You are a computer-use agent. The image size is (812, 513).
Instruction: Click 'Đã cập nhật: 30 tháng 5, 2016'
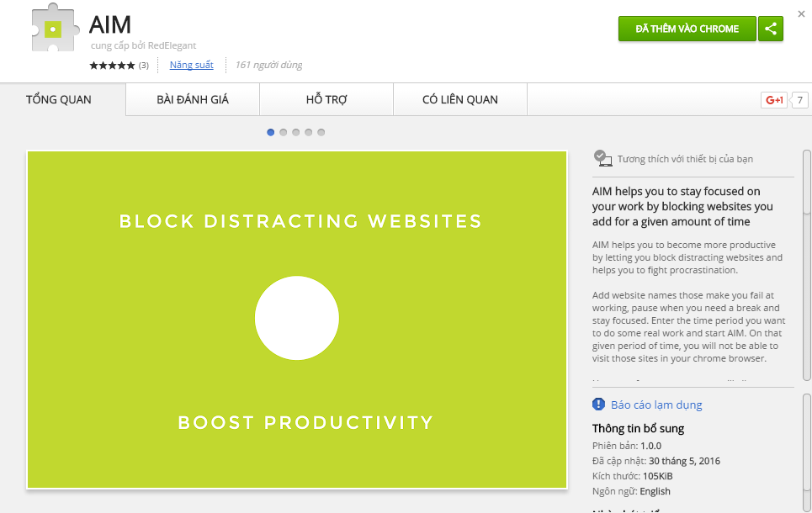point(656,461)
